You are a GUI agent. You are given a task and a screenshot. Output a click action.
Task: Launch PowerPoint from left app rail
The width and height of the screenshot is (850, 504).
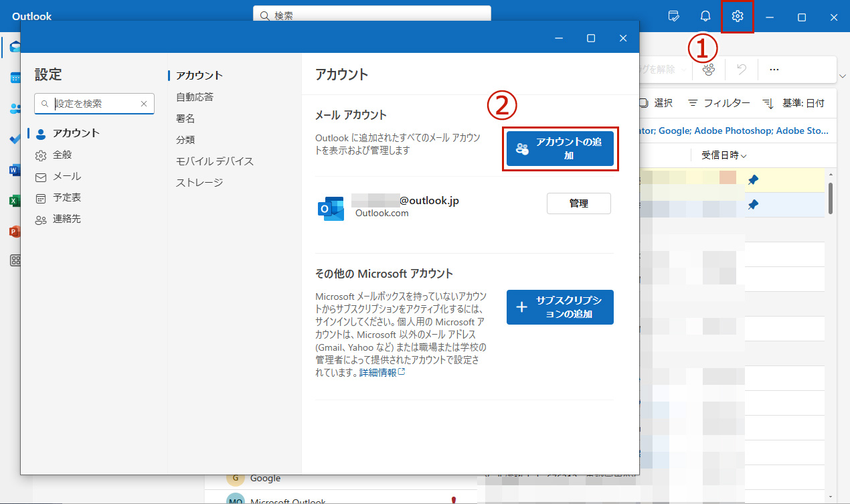[15, 232]
